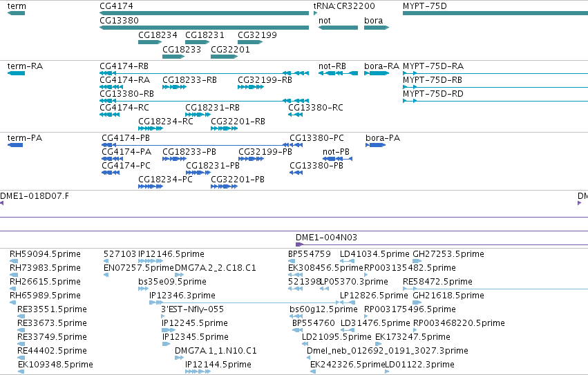Click the CG18231 gene label
Image resolution: width=588 pixels, height=375 pixels.
(205, 35)
